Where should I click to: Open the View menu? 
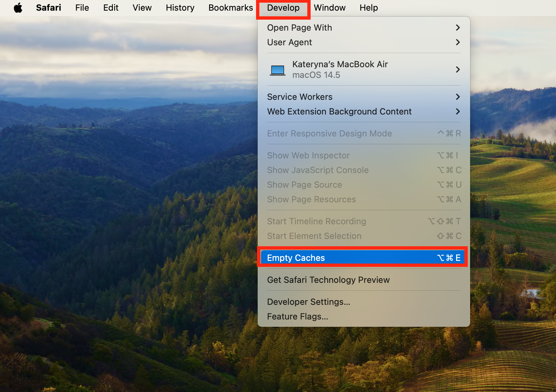[142, 8]
